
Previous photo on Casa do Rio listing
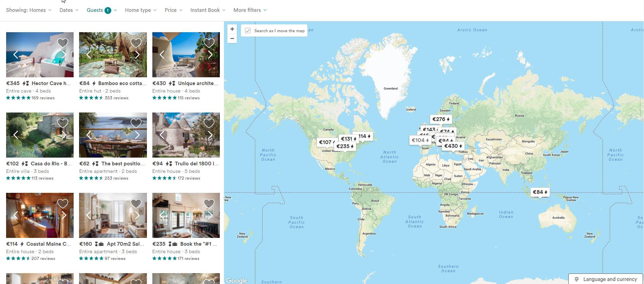(x=16, y=135)
